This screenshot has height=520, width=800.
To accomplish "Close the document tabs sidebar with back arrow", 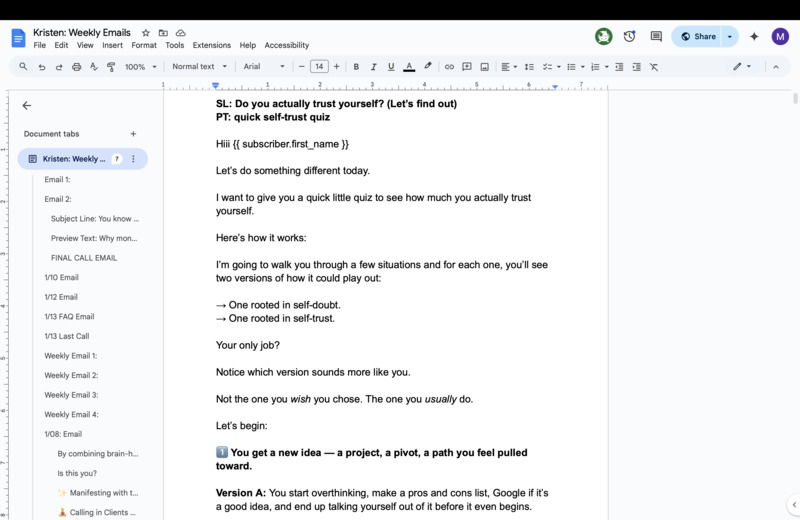I will pyautogui.click(x=27, y=106).
